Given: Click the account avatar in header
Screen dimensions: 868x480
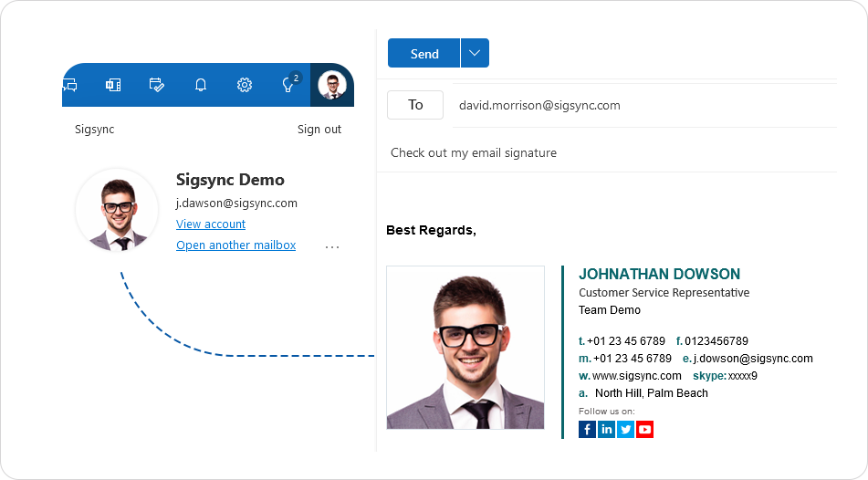Looking at the screenshot, I should coord(332,86).
